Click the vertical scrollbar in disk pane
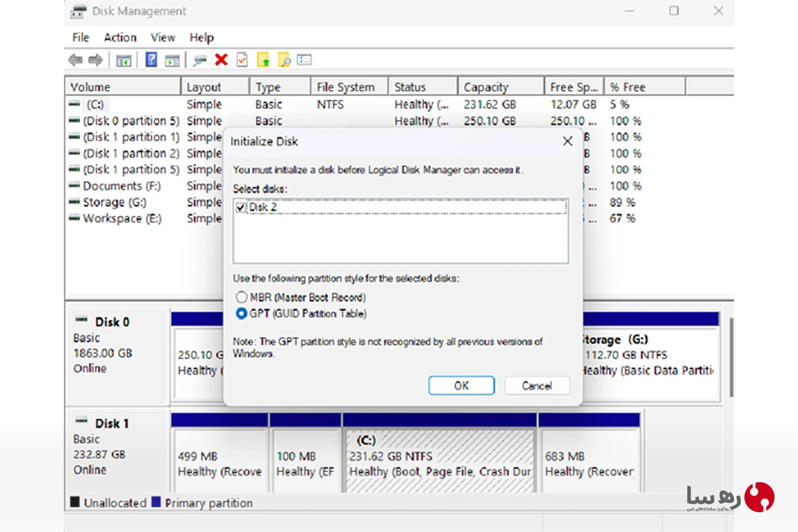Image resolution: width=798 pixels, height=532 pixels. tap(730, 357)
